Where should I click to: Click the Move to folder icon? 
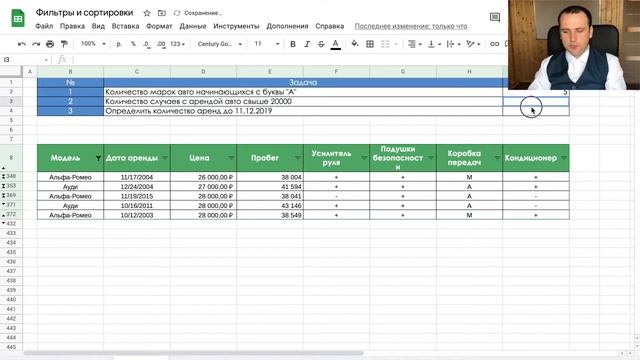(x=162, y=13)
